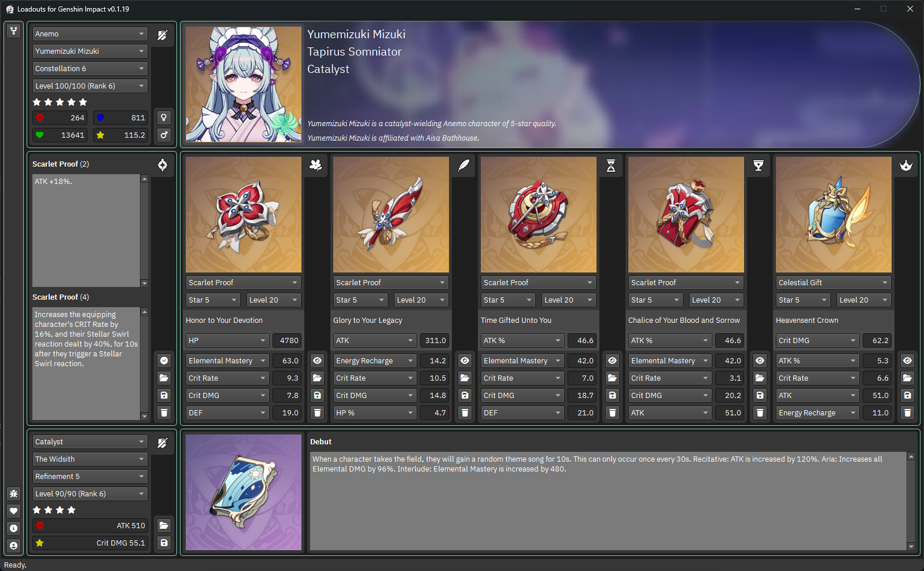Click the Heavensent Crown artifact image

click(x=834, y=215)
